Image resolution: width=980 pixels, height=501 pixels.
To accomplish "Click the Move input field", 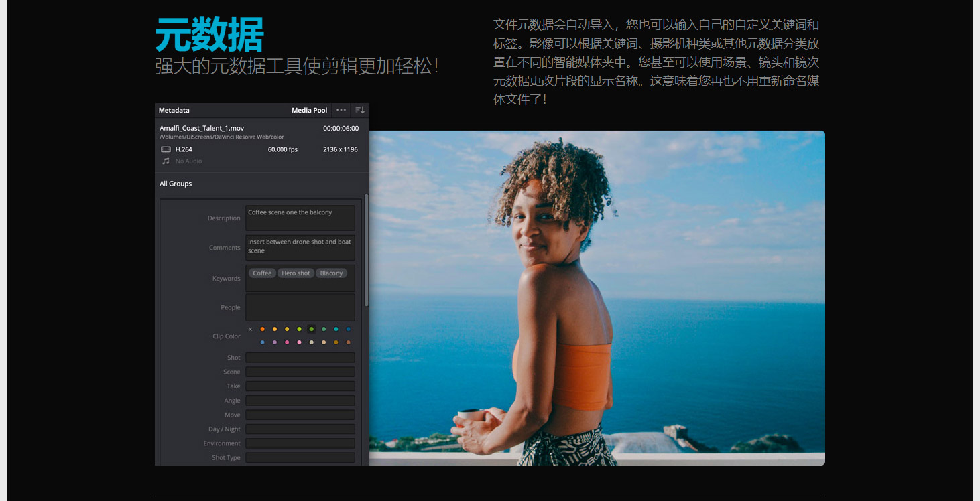I will [x=300, y=415].
